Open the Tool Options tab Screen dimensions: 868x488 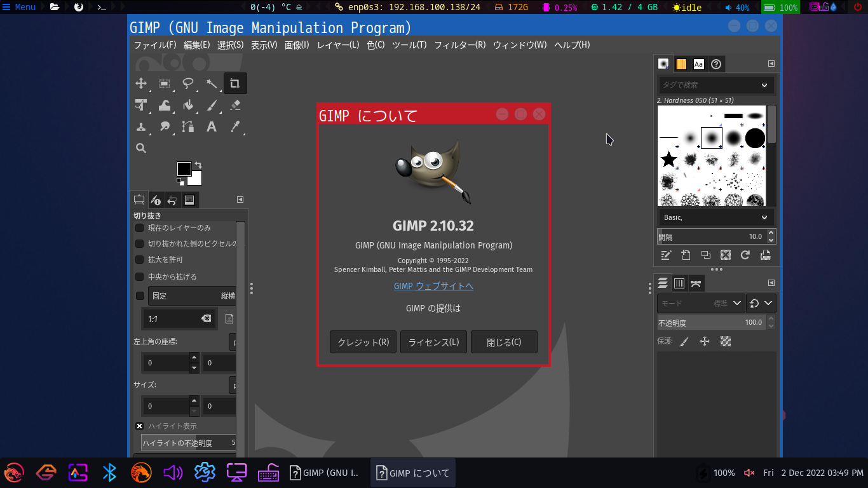coord(139,200)
